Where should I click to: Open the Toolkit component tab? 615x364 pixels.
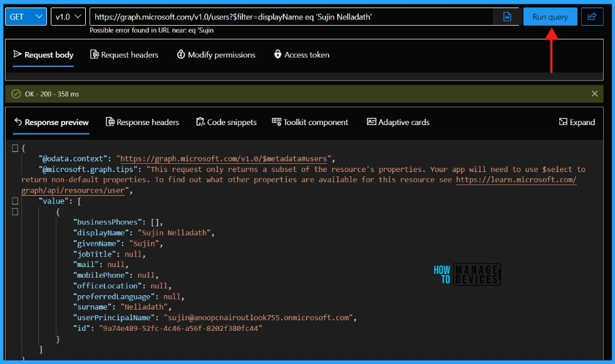click(310, 122)
